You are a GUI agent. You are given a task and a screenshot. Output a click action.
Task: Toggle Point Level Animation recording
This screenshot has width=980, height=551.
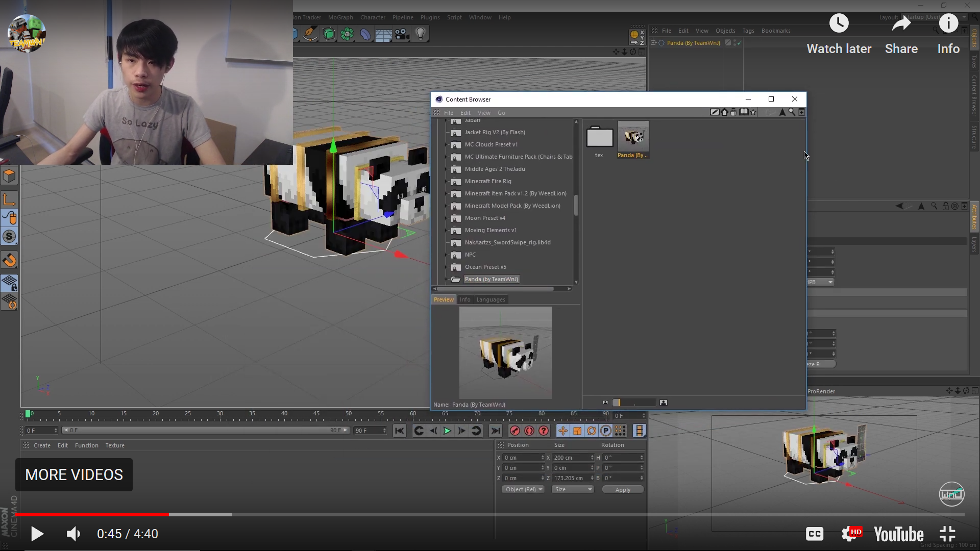[620, 431]
